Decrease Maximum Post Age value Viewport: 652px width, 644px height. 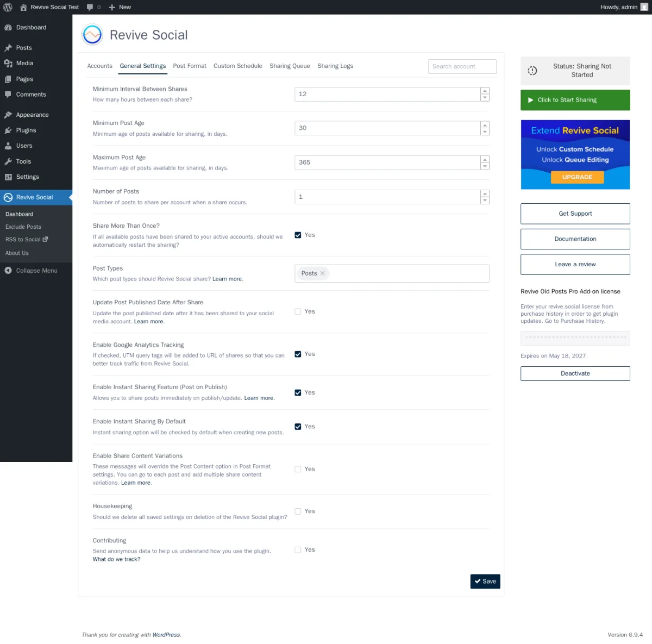(x=485, y=166)
